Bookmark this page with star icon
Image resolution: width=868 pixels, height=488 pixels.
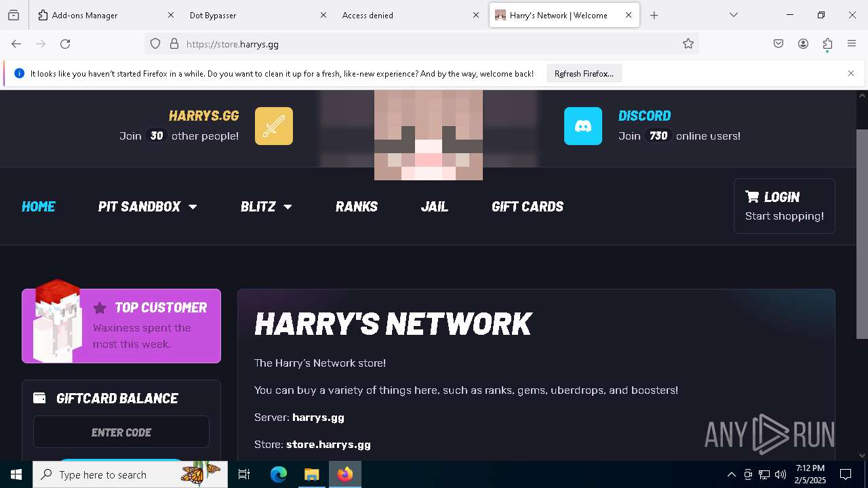[x=688, y=44]
